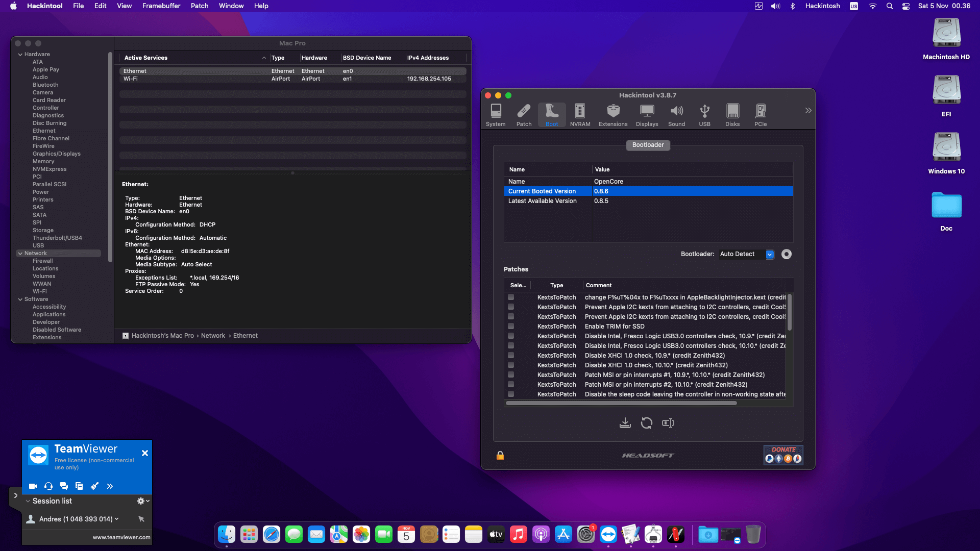Open the NVRAM section
Screen dimensions: 980x551
[580, 115]
